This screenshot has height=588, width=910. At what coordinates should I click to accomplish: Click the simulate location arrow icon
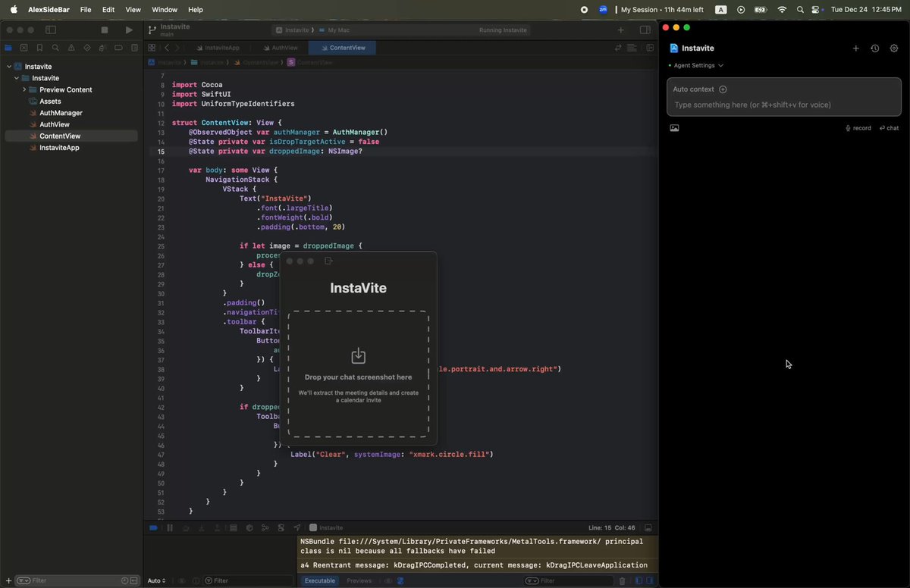pyautogui.click(x=297, y=527)
